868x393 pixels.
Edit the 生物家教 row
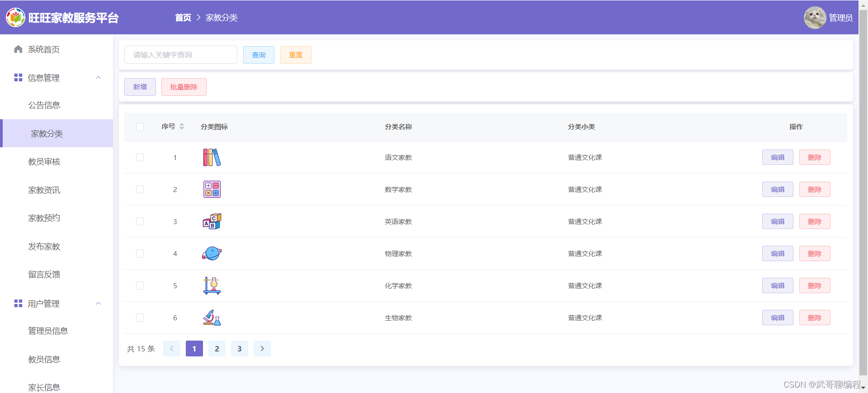[x=778, y=318]
